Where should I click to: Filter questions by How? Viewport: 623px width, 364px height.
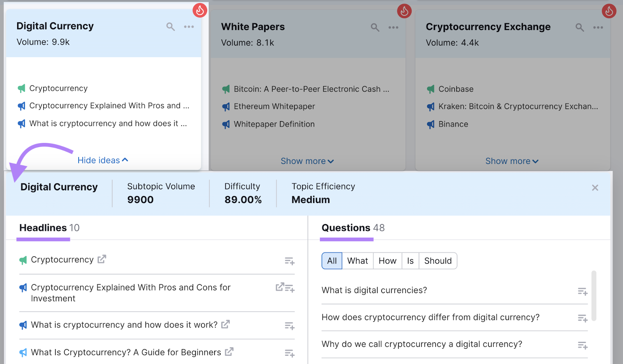387,261
